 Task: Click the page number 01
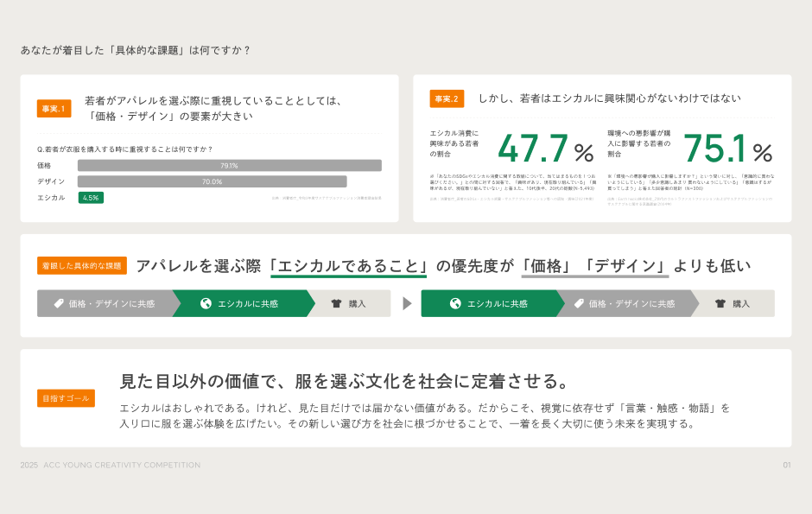(787, 466)
